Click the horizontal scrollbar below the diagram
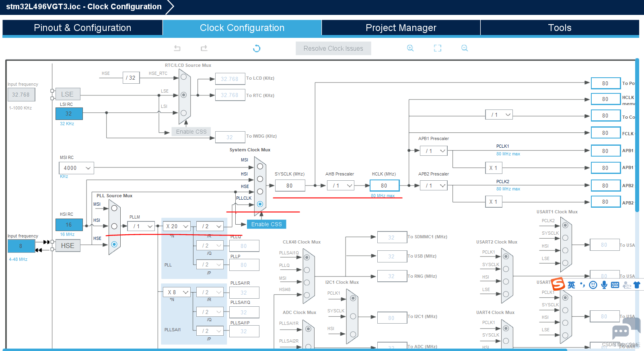The image size is (644, 351). click(286, 349)
